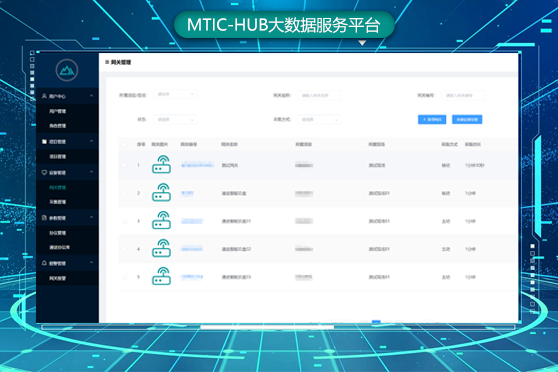
Task: Tick the checkbox for row 4
Action: (x=124, y=249)
